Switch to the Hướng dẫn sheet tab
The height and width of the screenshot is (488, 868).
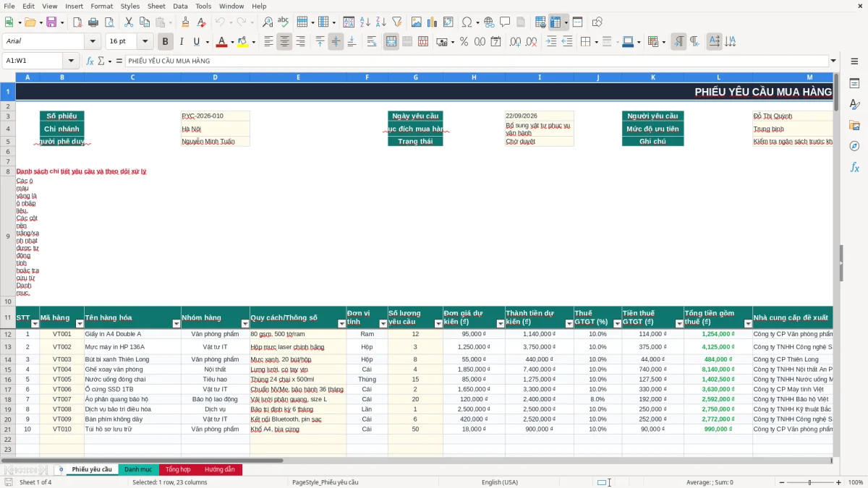(219, 469)
